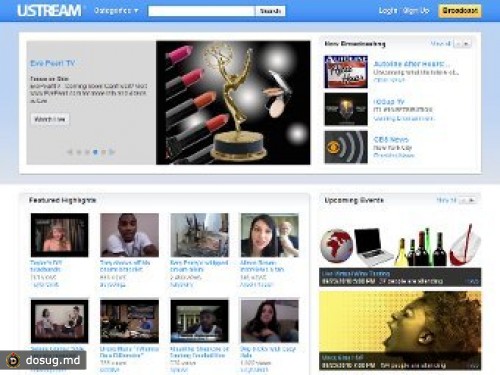Open the Sign Up link

pyautogui.click(x=416, y=11)
